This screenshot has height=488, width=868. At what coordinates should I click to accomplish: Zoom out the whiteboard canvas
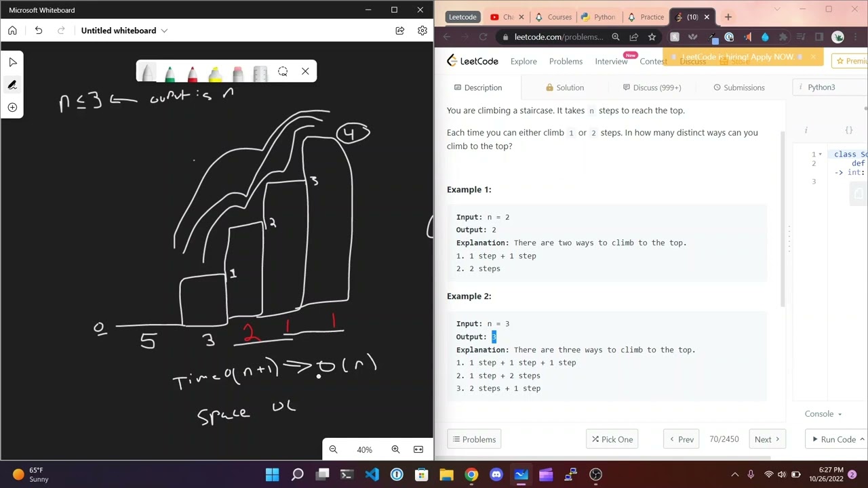[x=333, y=449]
